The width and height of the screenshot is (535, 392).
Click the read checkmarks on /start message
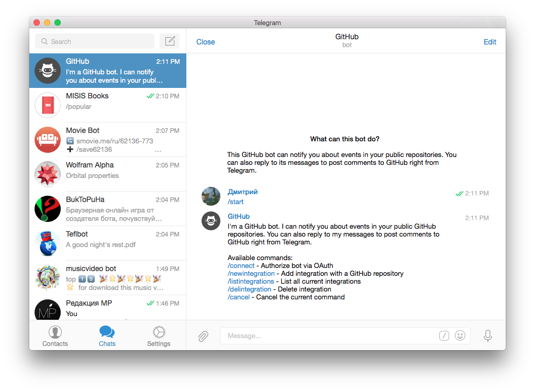459,194
